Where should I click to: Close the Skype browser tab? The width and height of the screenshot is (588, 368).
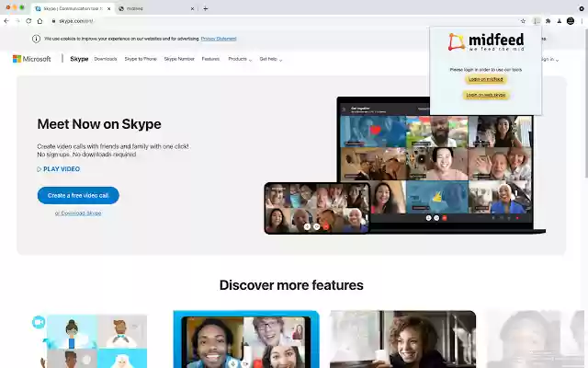108,8
